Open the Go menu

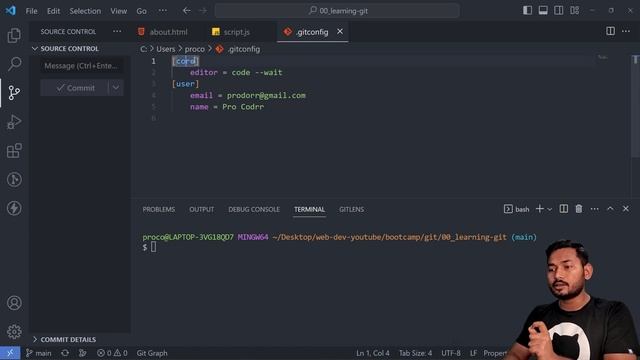click(x=142, y=11)
